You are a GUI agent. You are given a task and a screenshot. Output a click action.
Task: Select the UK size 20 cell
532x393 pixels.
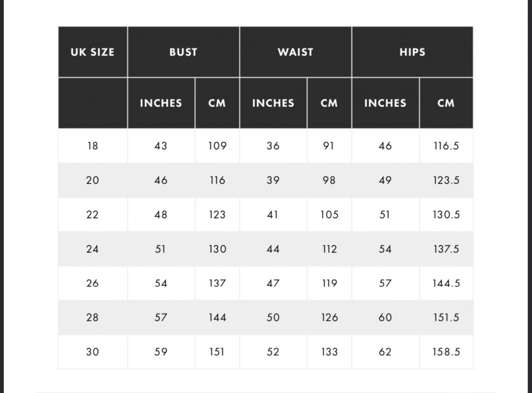[x=93, y=180]
